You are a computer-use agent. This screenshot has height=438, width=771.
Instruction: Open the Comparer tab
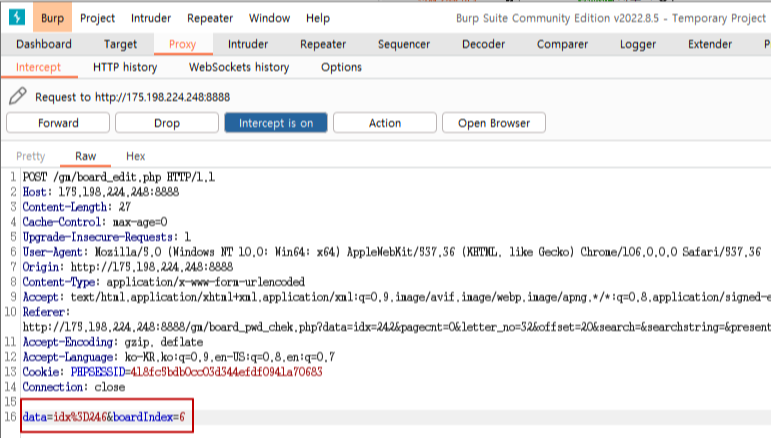coord(562,44)
